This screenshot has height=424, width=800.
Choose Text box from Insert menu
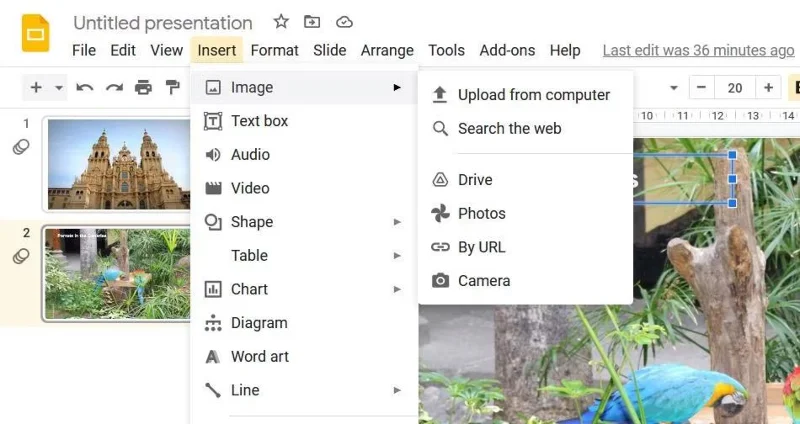click(x=305, y=121)
